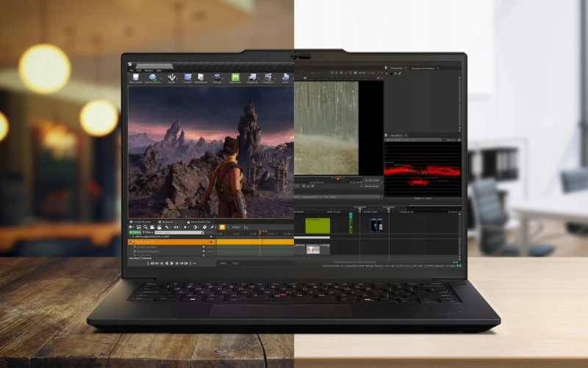This screenshot has width=588, height=368.
Task: Click the Sequencer track search field
Action: click(x=178, y=232)
